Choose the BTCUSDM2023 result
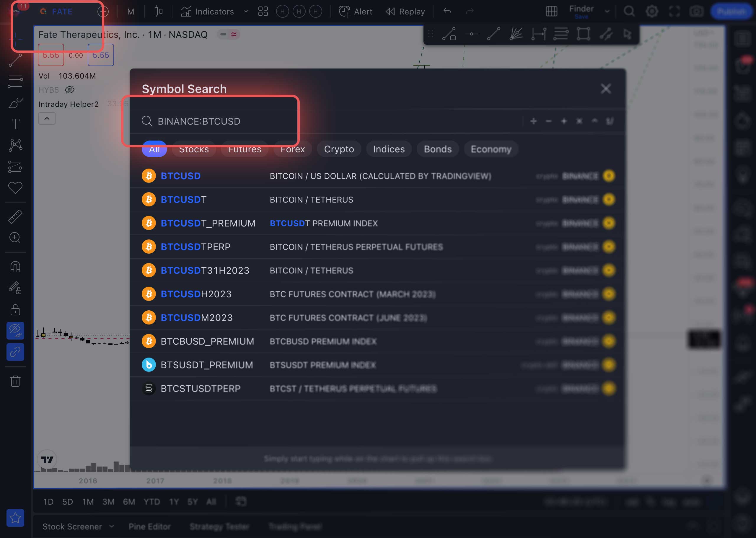This screenshot has height=538, width=756. [378, 317]
